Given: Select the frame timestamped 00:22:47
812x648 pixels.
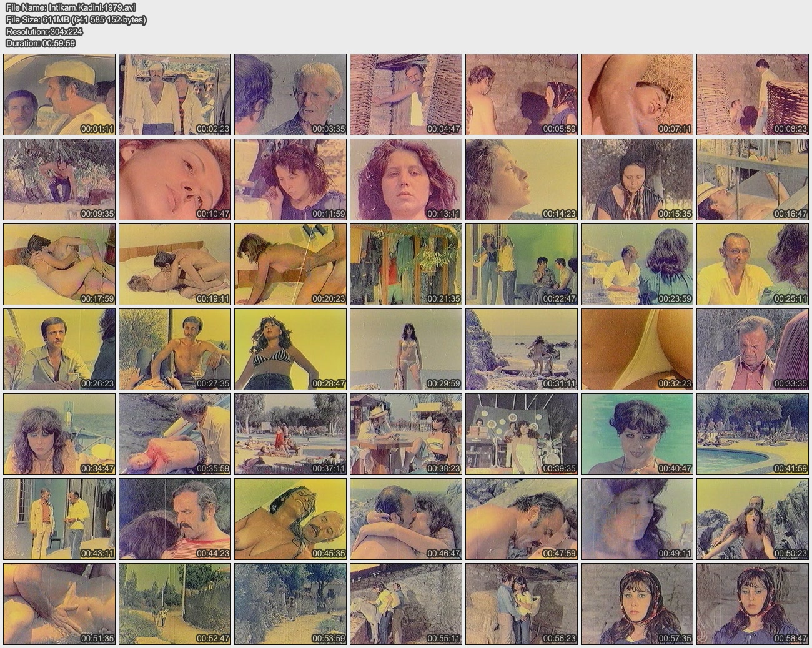Looking at the screenshot, I should [522, 265].
